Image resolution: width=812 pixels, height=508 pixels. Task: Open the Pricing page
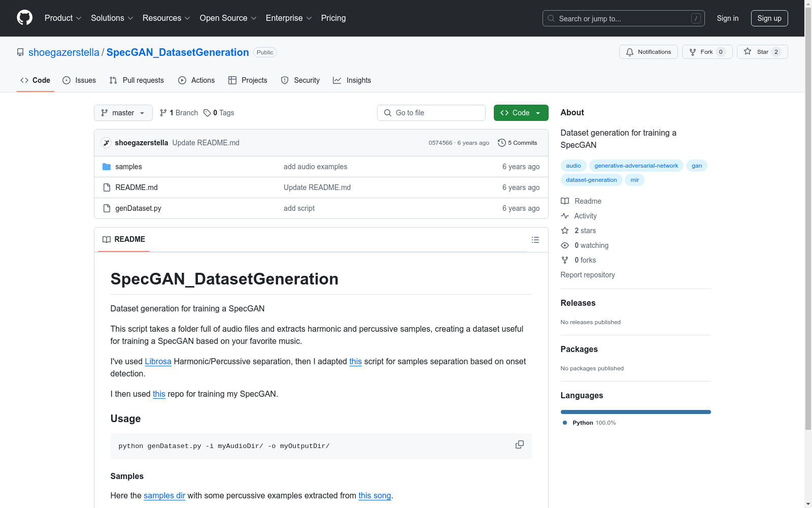(333, 18)
